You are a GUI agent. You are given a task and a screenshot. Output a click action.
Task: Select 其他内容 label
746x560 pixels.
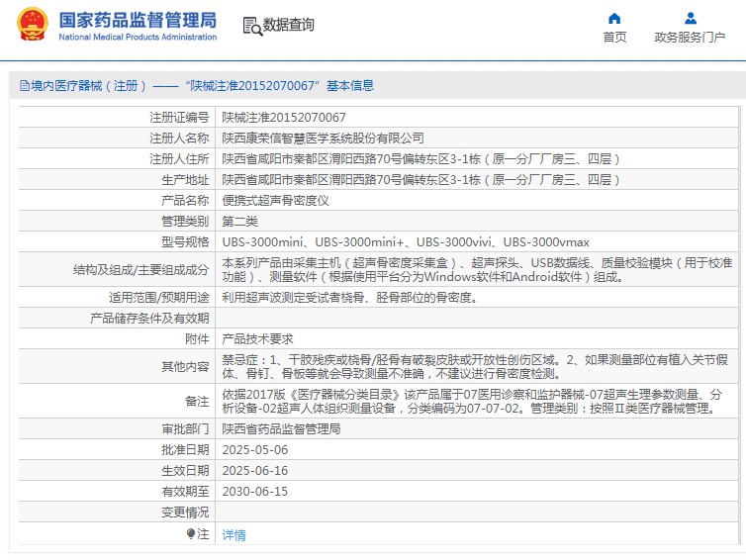185,367
